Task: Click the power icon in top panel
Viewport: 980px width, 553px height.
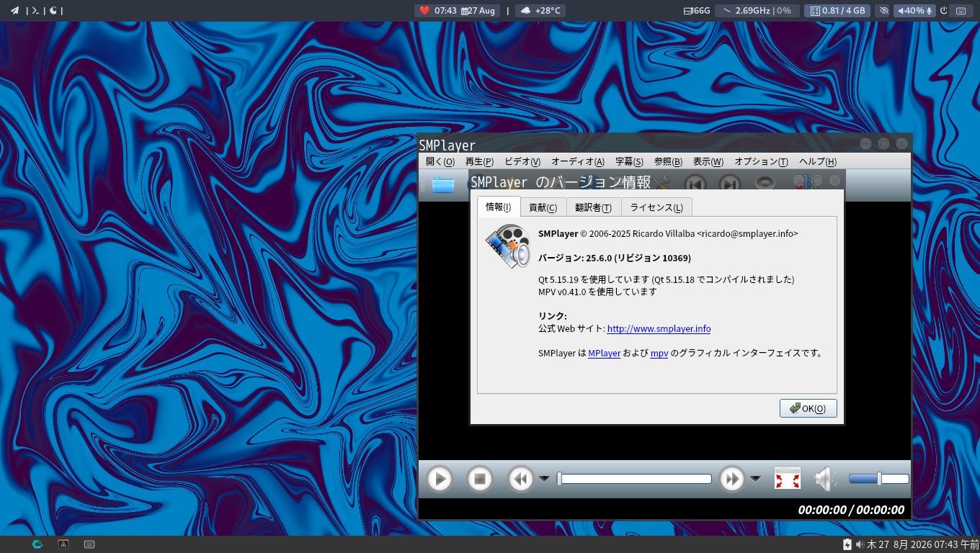Action: click(x=944, y=11)
